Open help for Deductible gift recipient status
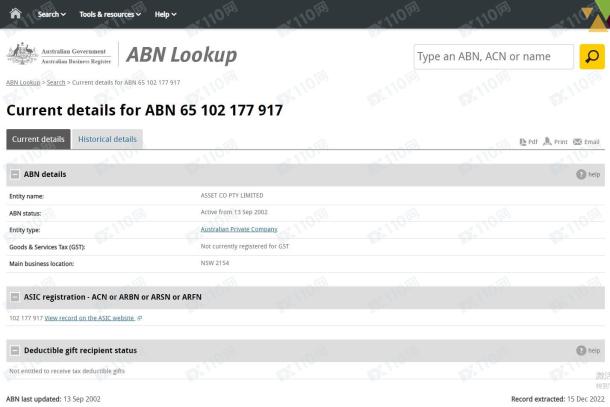The image size is (610, 407). click(x=588, y=351)
